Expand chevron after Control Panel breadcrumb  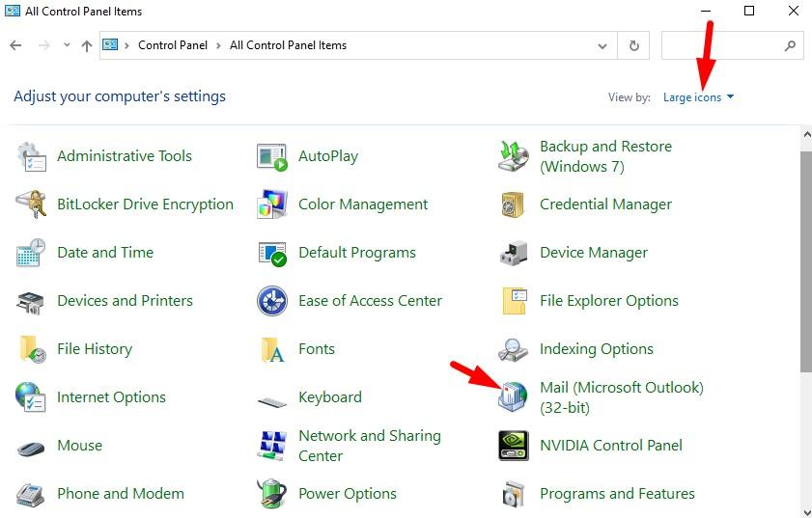pyautogui.click(x=218, y=45)
